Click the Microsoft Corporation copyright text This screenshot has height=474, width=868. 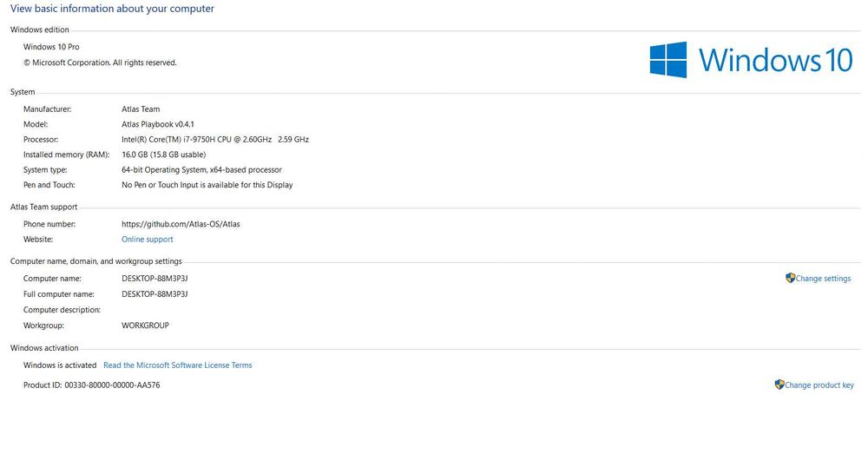click(100, 63)
